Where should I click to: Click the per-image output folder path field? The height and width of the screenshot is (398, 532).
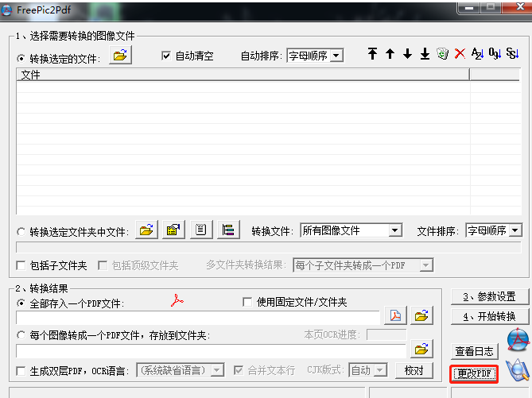point(211,350)
